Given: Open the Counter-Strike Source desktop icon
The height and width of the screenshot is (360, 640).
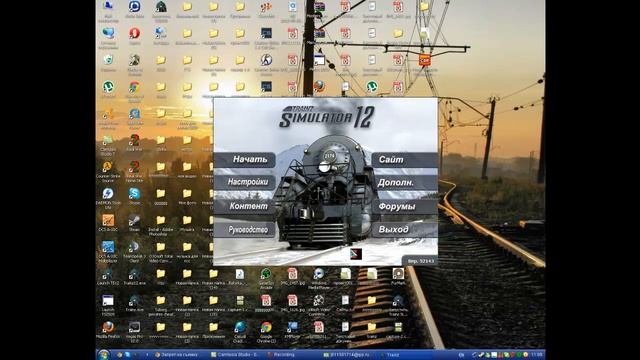Looking at the screenshot, I should 108,172.
